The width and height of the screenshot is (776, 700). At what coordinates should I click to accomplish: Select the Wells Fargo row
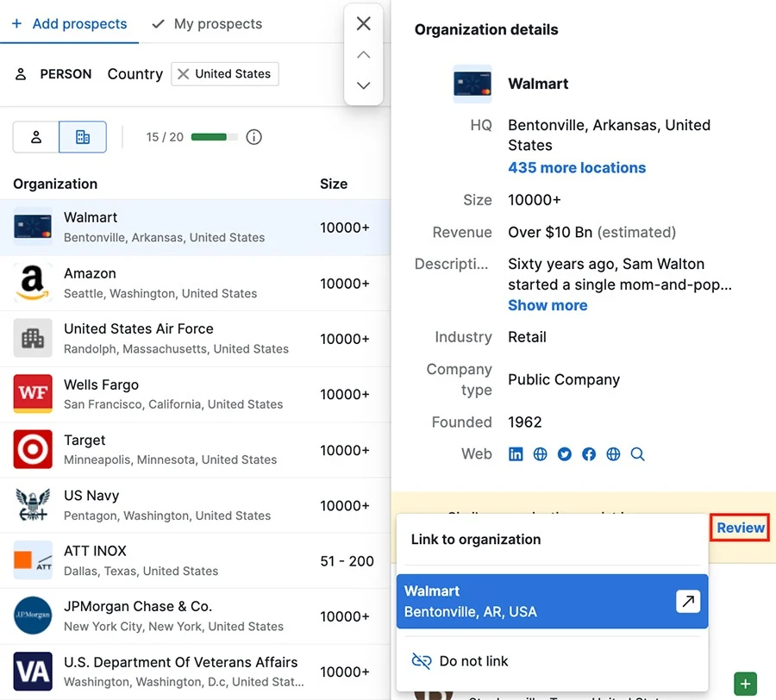(195, 394)
